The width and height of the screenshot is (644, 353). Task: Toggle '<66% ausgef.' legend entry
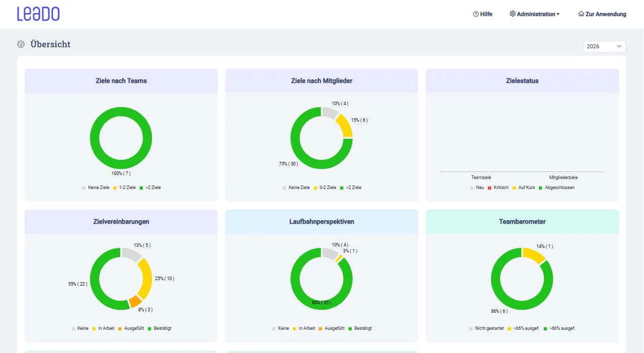[x=523, y=328]
